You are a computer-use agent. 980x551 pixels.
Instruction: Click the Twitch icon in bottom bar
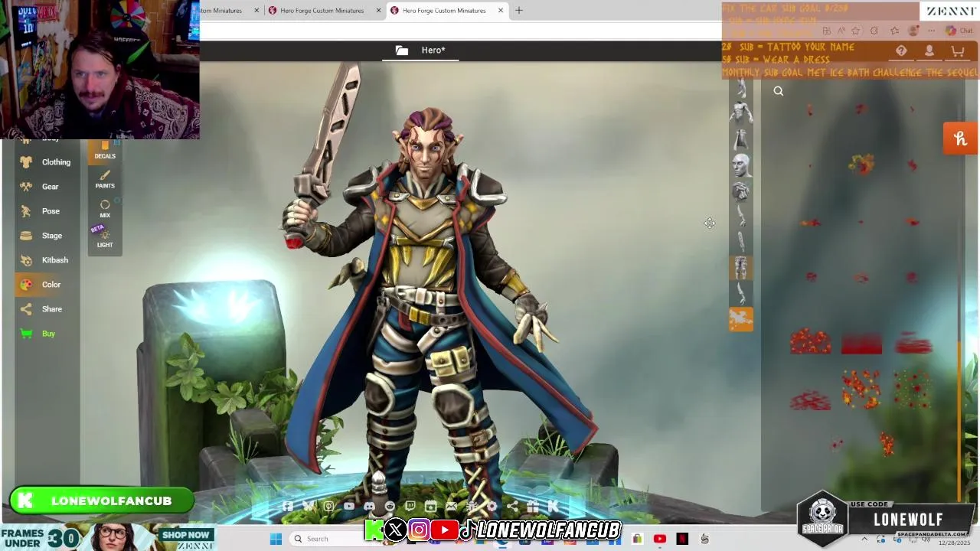[x=410, y=507]
